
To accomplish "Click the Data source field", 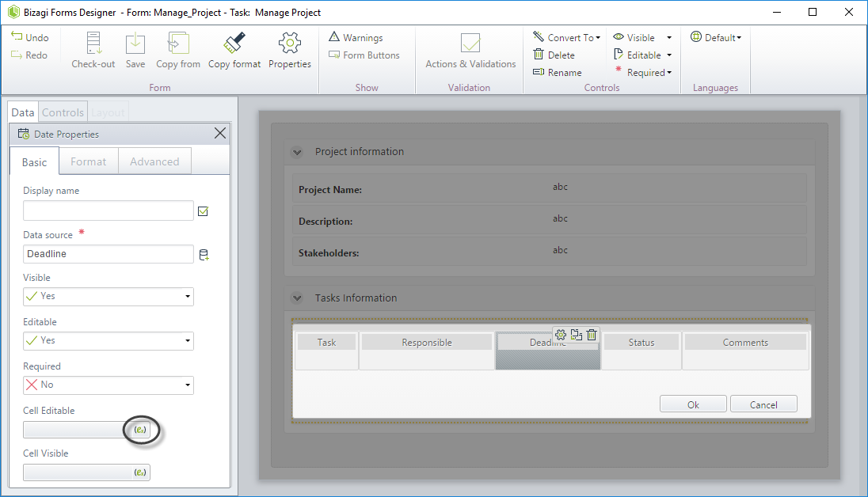I will pyautogui.click(x=108, y=254).
